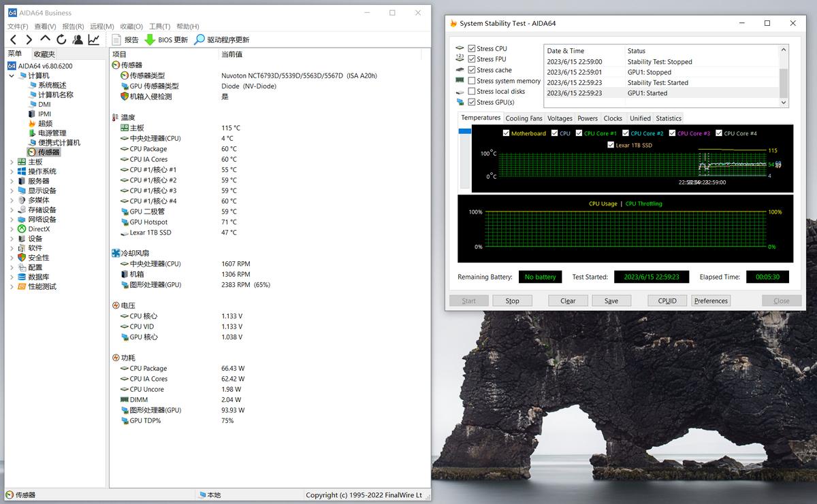This screenshot has width=817, height=504.
Task: Click the driver update magnifier icon
Action: click(x=199, y=39)
